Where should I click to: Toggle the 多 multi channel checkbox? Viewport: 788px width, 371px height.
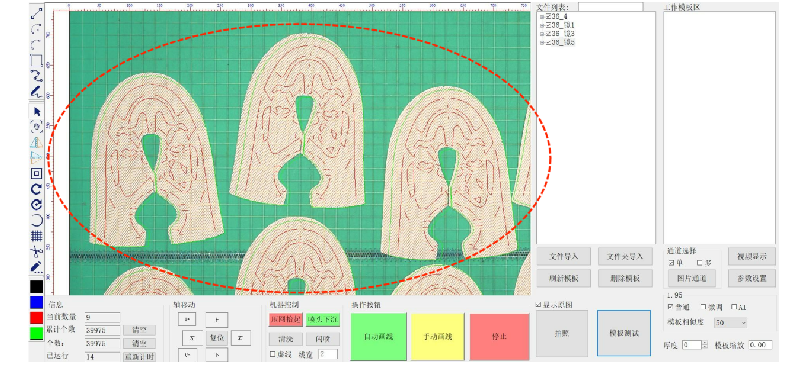click(x=700, y=262)
